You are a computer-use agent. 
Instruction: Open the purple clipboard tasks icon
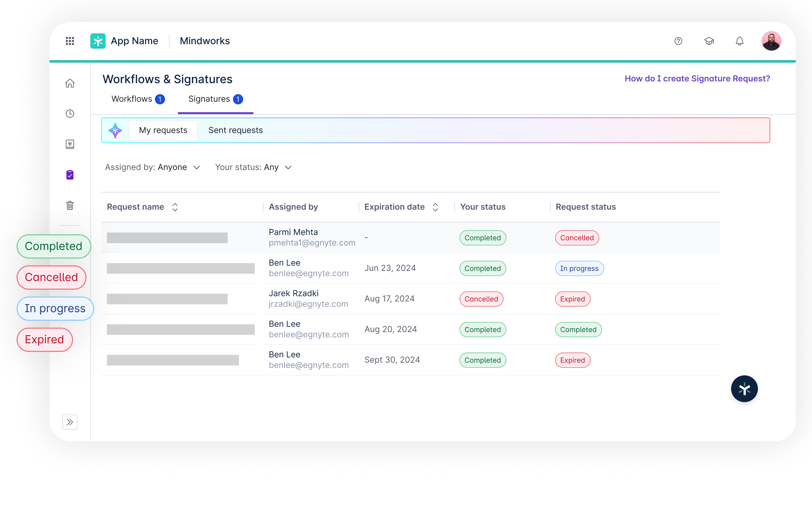pyautogui.click(x=70, y=175)
